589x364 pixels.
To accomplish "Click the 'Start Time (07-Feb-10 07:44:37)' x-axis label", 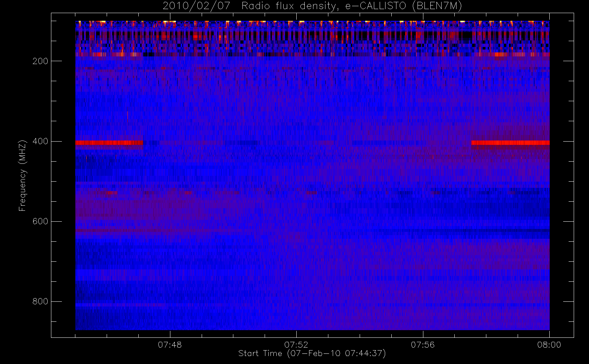I will pos(312,353).
